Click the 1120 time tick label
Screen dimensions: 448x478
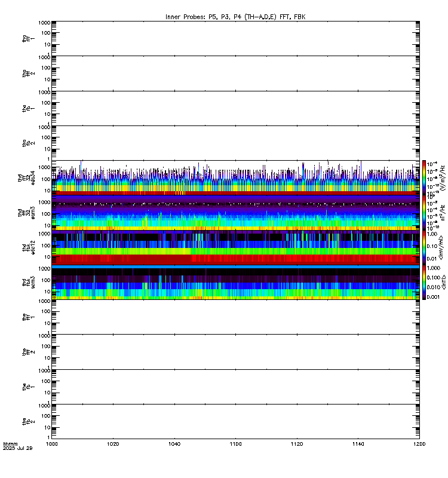[297, 444]
